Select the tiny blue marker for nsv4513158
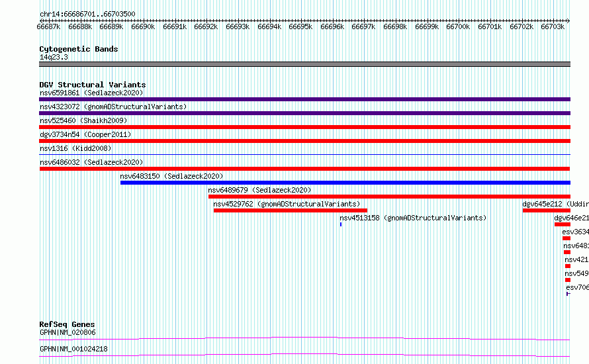This screenshot has height=364, width=589. click(341, 224)
